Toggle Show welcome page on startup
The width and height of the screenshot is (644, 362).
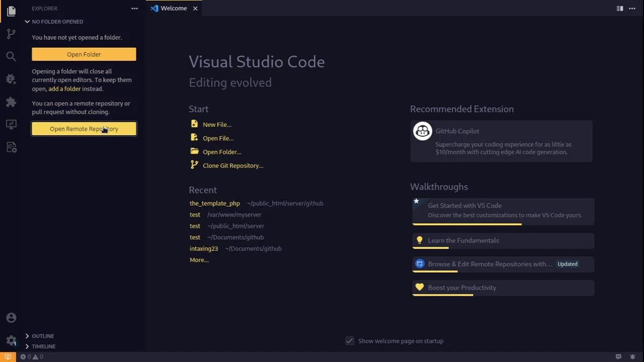[350, 340]
